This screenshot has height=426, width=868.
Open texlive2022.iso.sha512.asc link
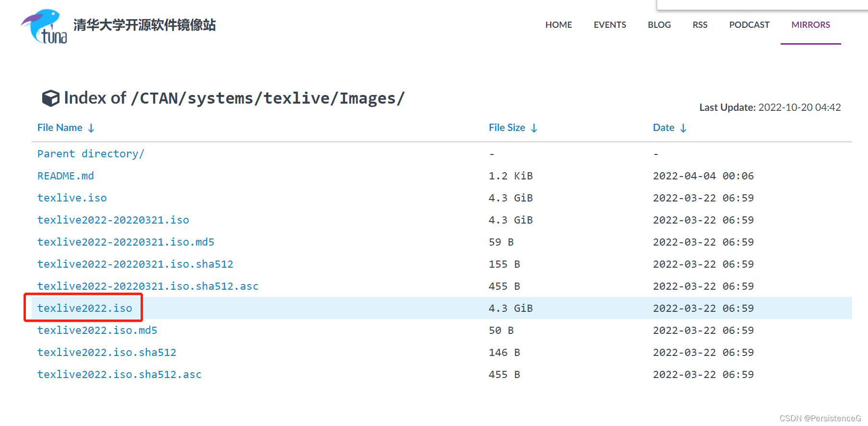119,375
